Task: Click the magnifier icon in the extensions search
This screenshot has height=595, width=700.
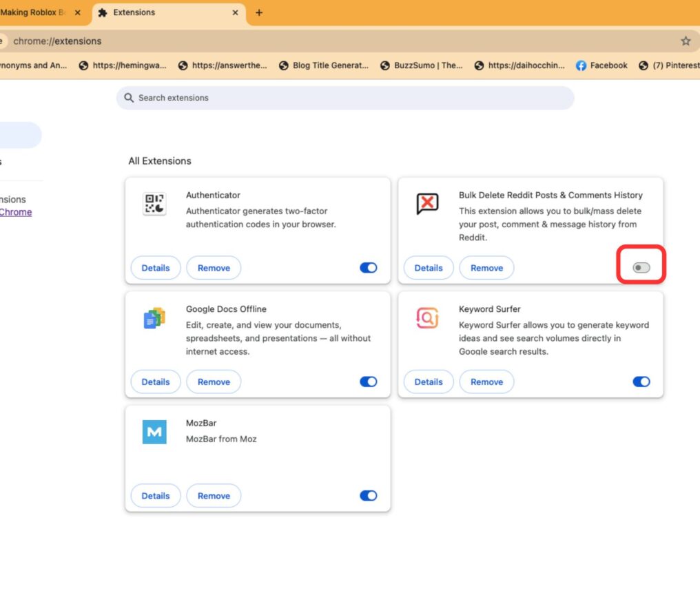Action: click(x=129, y=98)
